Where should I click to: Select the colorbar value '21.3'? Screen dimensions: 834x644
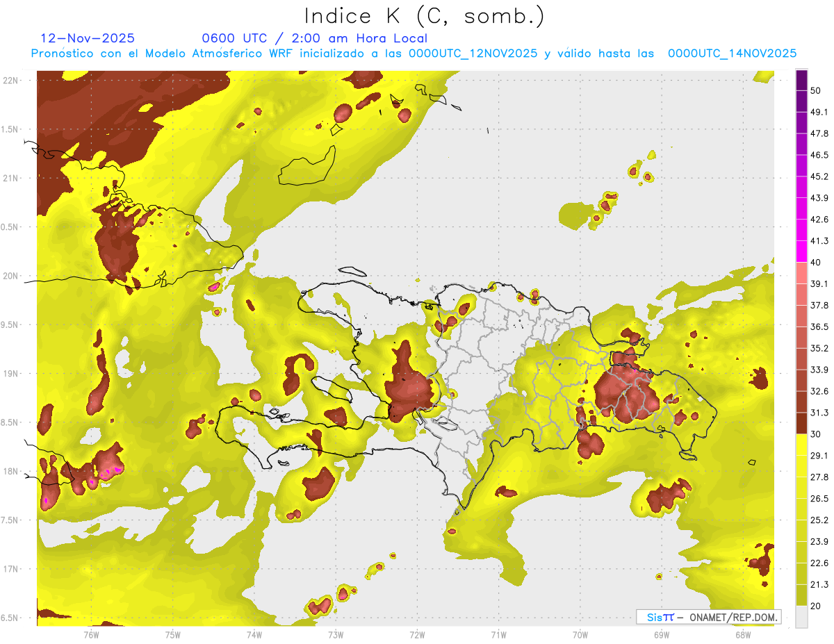[819, 584]
